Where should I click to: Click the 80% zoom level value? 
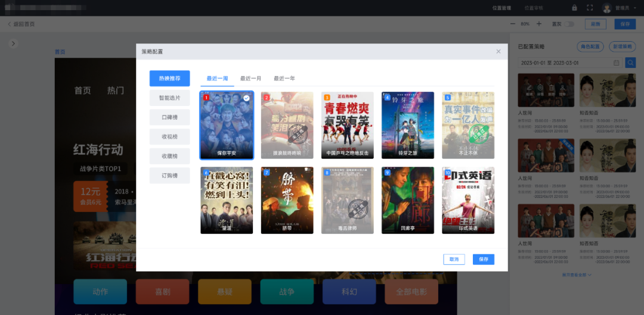(x=525, y=24)
